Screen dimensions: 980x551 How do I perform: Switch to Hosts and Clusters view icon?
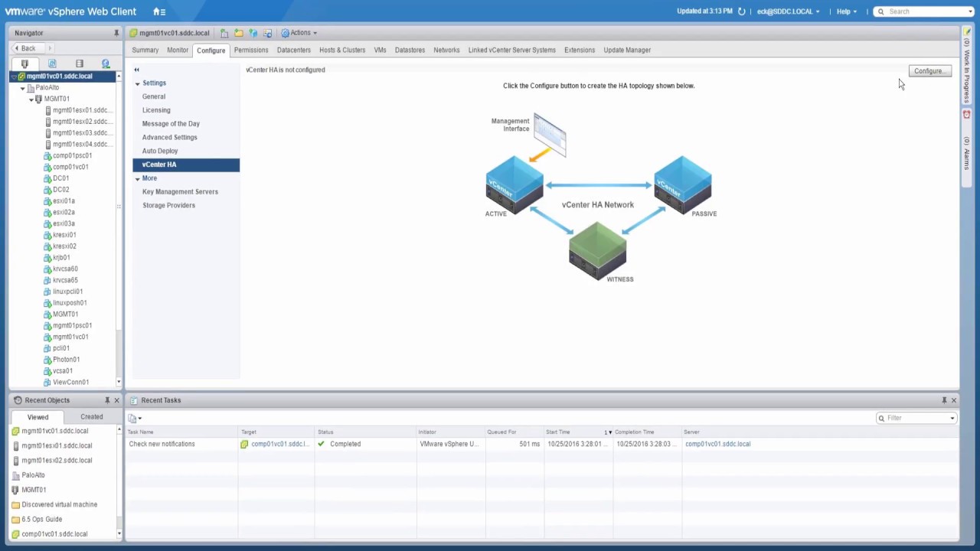coord(24,64)
